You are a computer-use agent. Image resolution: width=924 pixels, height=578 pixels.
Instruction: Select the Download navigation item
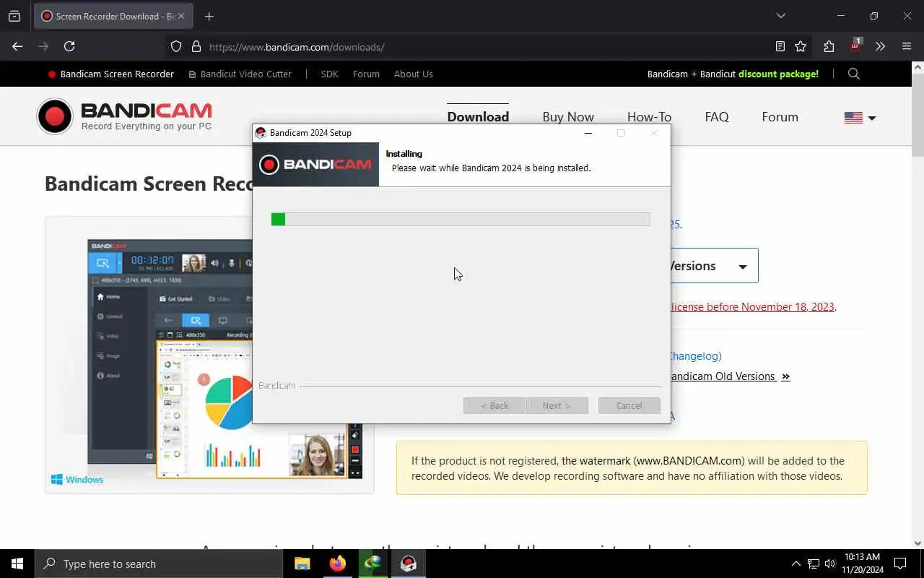(x=478, y=116)
